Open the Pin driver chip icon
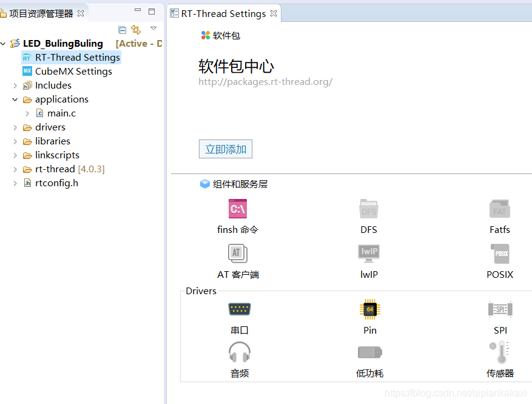 coord(370,309)
